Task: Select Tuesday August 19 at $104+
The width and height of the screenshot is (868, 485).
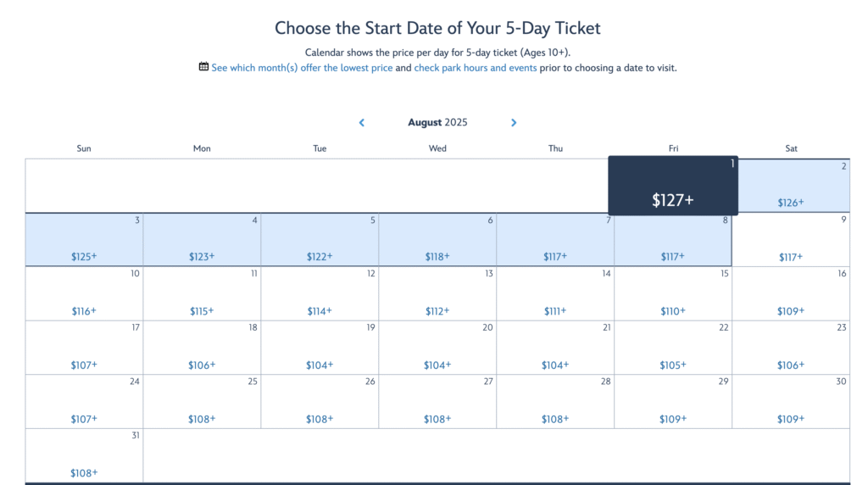Action: click(320, 348)
